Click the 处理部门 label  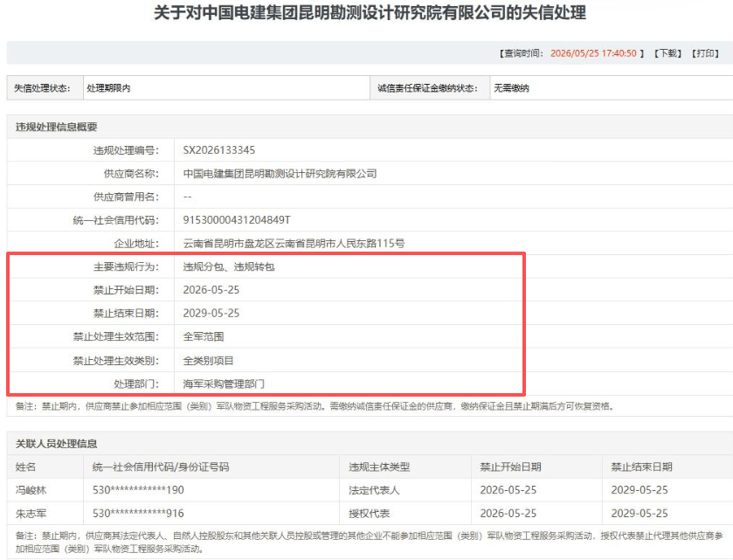[136, 384]
